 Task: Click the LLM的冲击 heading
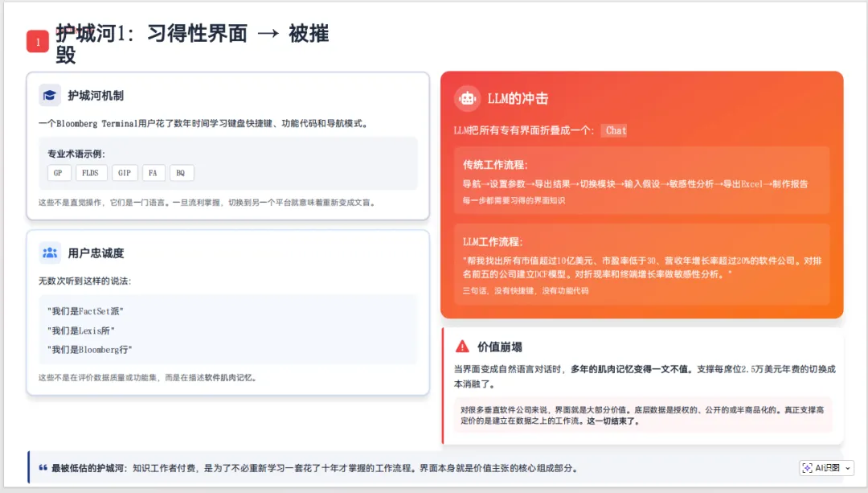518,99
